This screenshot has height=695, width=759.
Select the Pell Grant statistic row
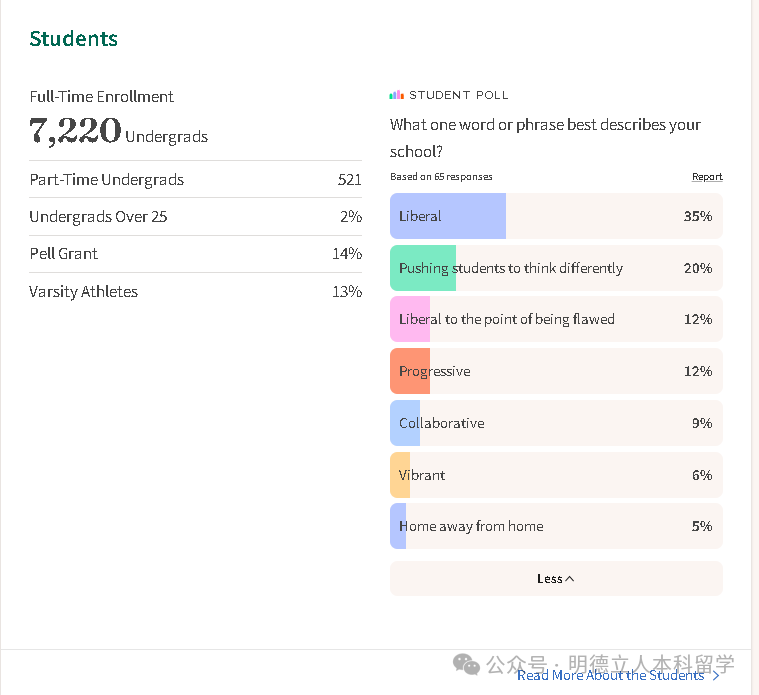[x=195, y=254]
